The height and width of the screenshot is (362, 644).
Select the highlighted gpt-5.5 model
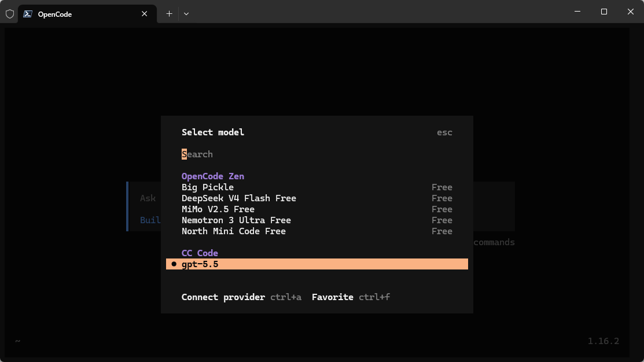317,264
